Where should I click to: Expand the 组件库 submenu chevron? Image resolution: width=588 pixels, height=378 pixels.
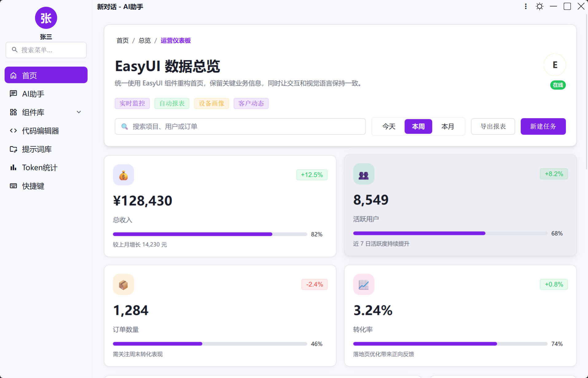click(x=79, y=112)
